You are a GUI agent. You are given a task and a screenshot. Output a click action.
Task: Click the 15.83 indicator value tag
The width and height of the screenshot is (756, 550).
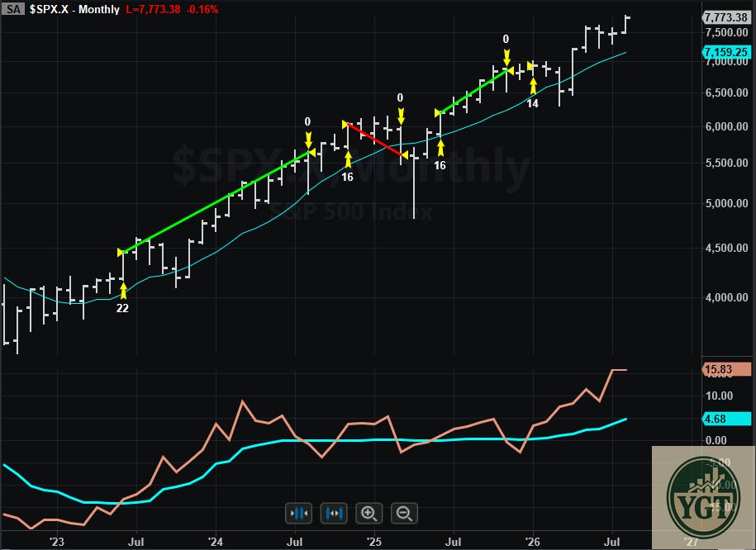click(726, 370)
